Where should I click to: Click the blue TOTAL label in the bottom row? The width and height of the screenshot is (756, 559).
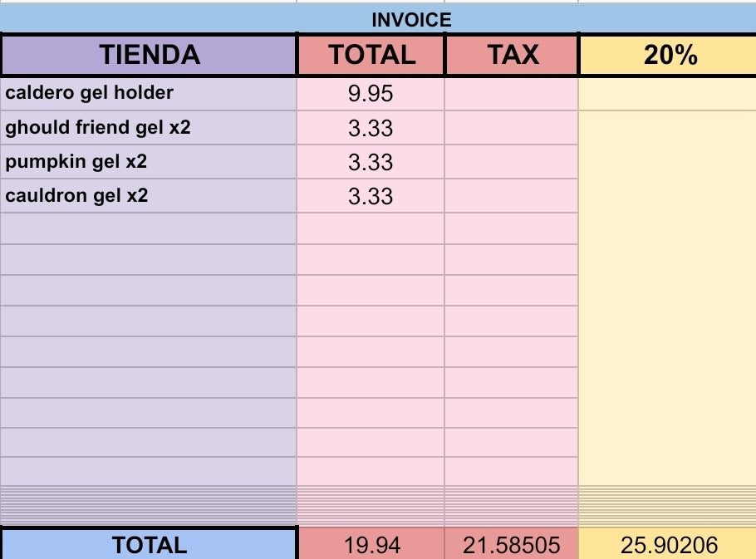point(150,545)
